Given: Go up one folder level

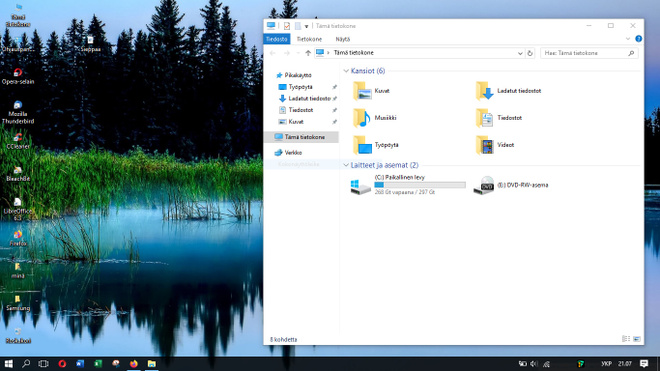Looking at the screenshot, I should (x=308, y=53).
